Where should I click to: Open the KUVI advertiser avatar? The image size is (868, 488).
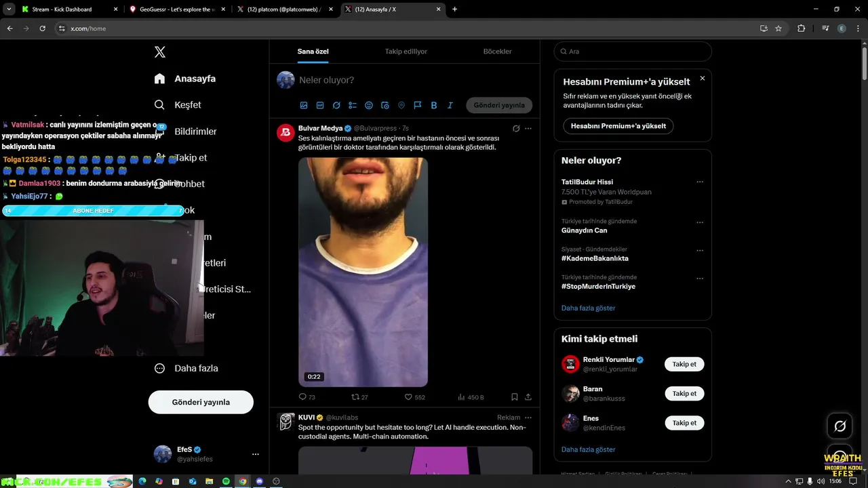[x=285, y=422]
